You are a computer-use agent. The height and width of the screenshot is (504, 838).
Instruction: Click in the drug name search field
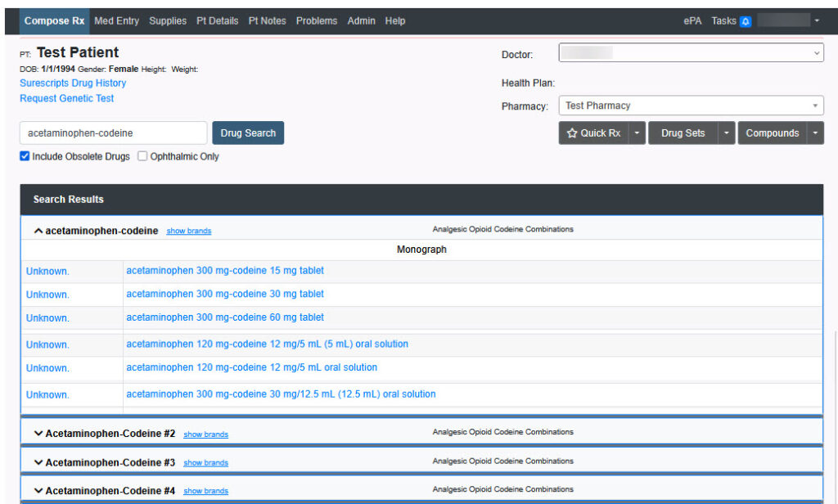pos(113,133)
